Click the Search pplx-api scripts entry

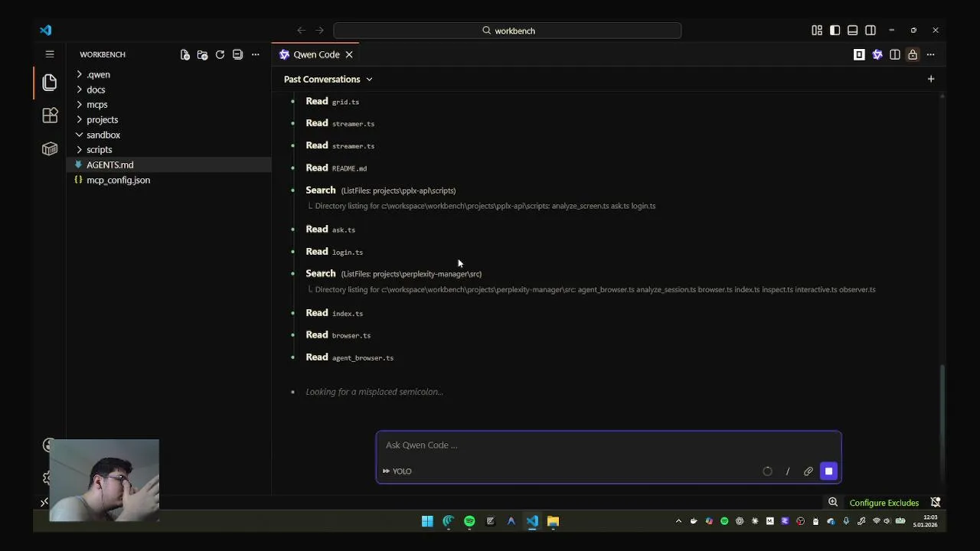point(381,190)
